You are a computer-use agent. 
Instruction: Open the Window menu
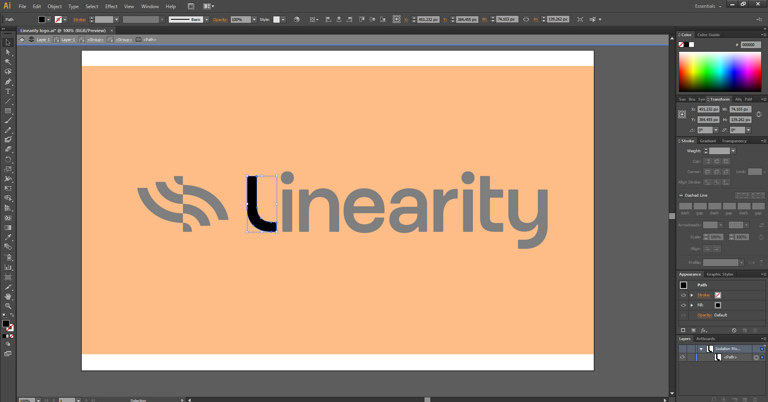pos(149,6)
